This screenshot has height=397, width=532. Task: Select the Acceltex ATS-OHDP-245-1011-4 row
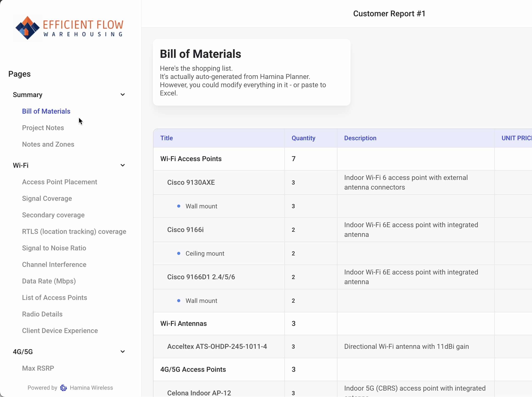coord(217,346)
